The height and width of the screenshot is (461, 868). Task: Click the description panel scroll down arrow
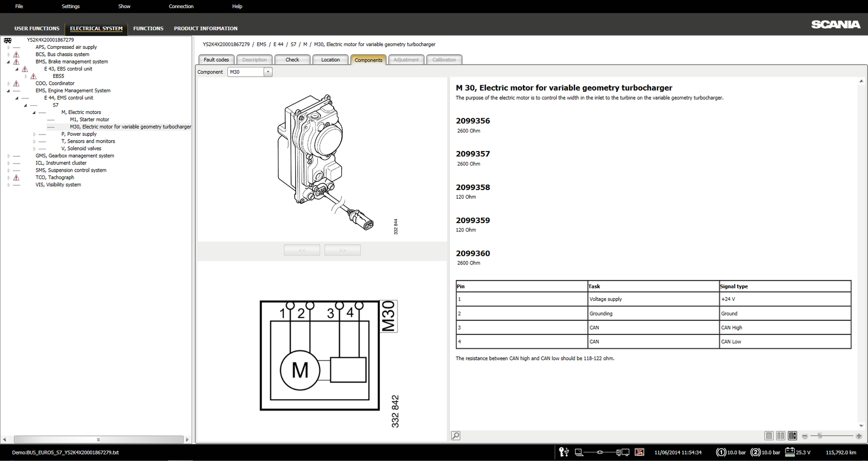[x=861, y=426]
